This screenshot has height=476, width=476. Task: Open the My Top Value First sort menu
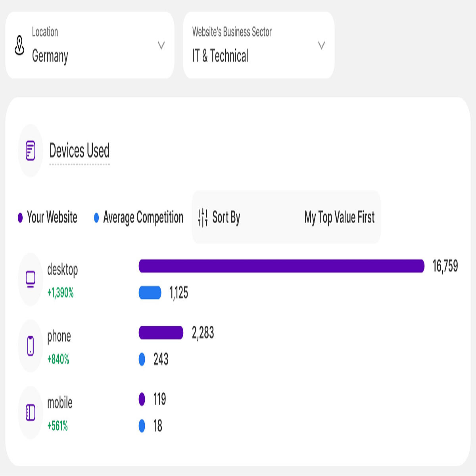pos(340,217)
